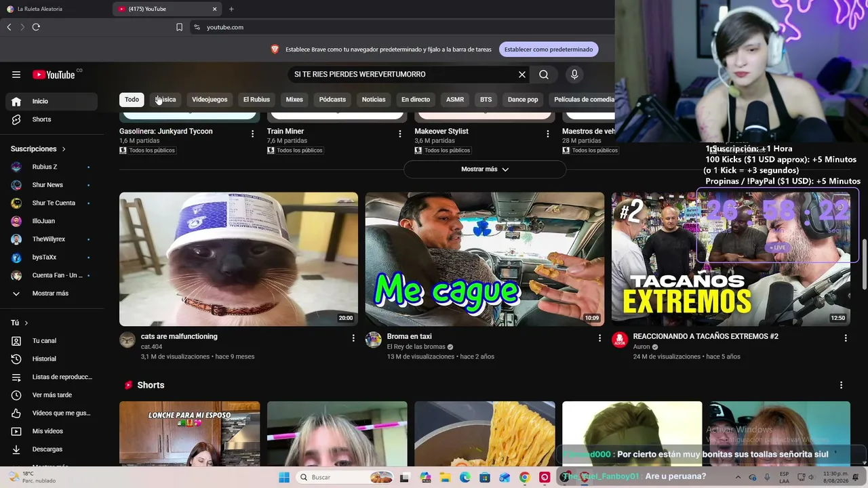The width and height of the screenshot is (868, 488).
Task: Open Shorts in the sidebar
Action: 52,119
